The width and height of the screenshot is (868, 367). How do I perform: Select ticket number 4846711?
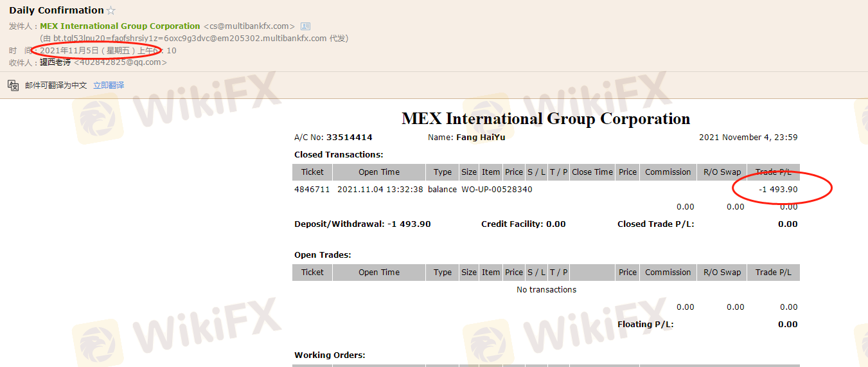[312, 190]
